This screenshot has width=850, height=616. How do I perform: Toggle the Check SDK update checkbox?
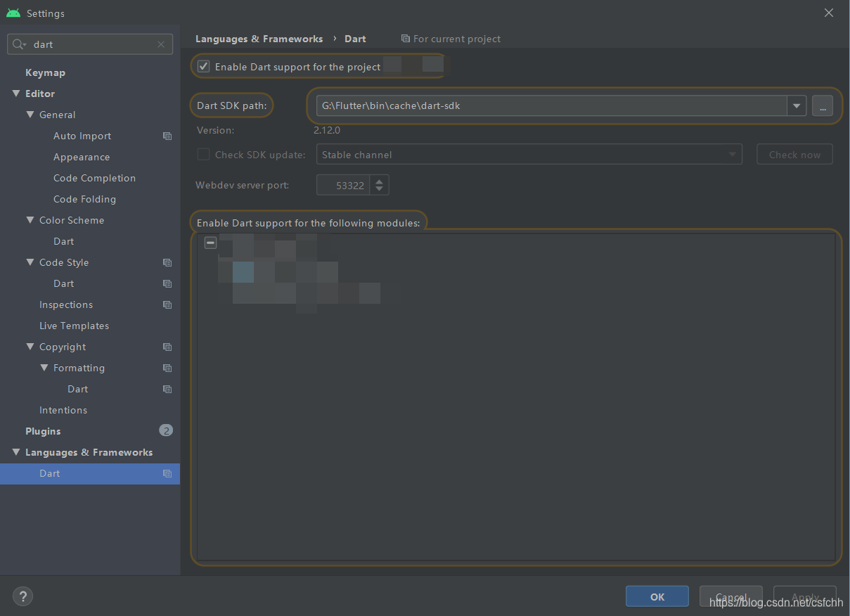point(204,155)
